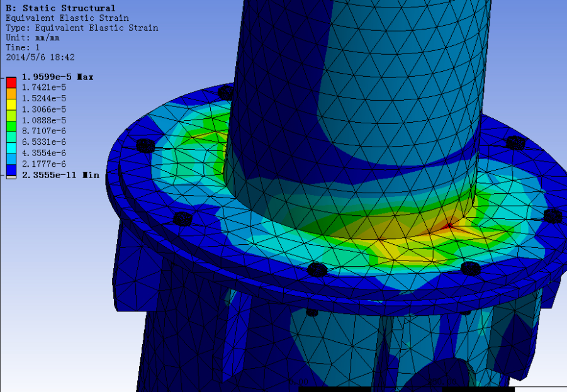Click the 'Type: Equivalent Elastic Strain' line
Screen dimensions: 567x392
[x=82, y=28]
